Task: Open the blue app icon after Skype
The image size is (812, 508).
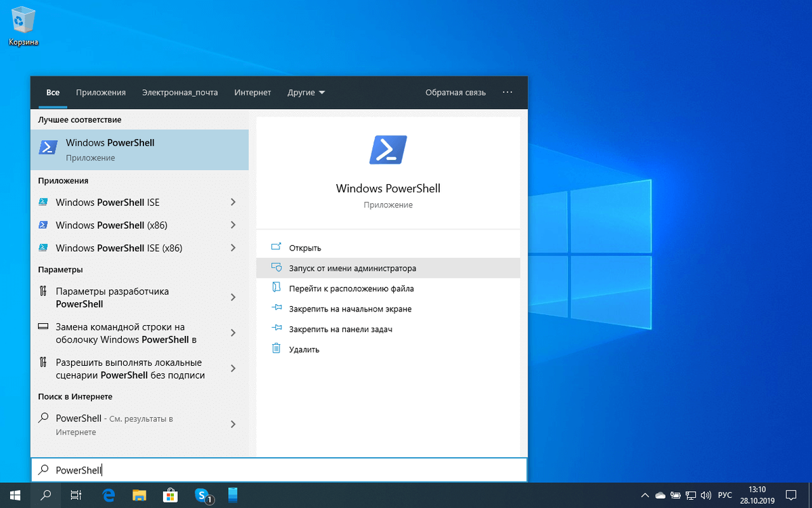Action: (x=233, y=495)
